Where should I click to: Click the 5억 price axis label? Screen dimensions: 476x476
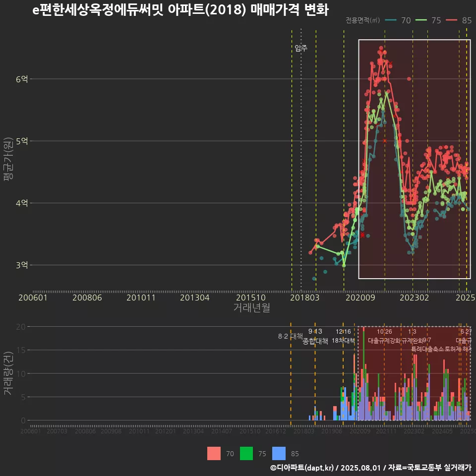pos(22,141)
